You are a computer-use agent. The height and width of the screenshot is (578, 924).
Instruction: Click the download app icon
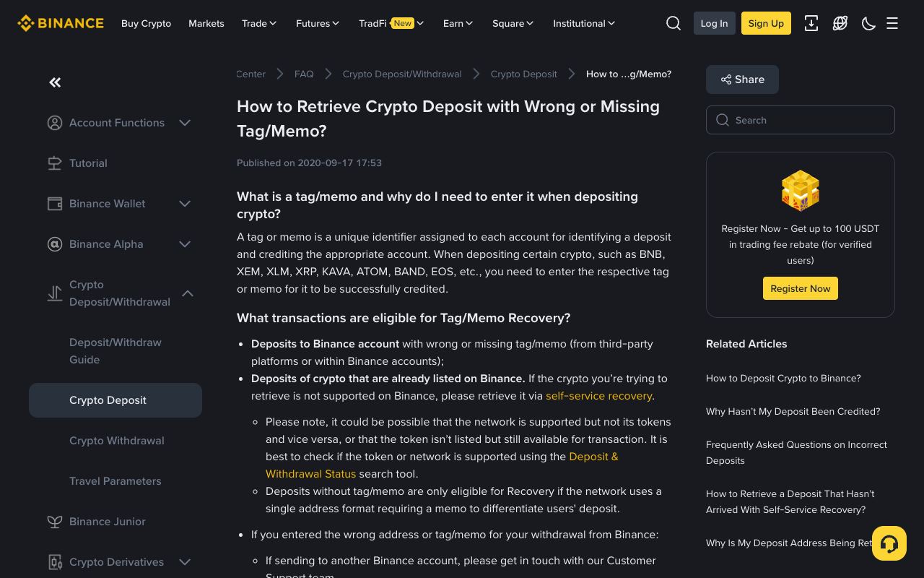point(811,23)
